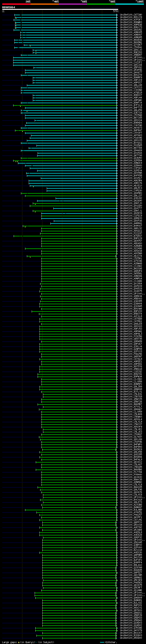This screenshot has height=644, width=146.
Task: Select hit label UniRef100_B9HFI4
Action: 131,103
